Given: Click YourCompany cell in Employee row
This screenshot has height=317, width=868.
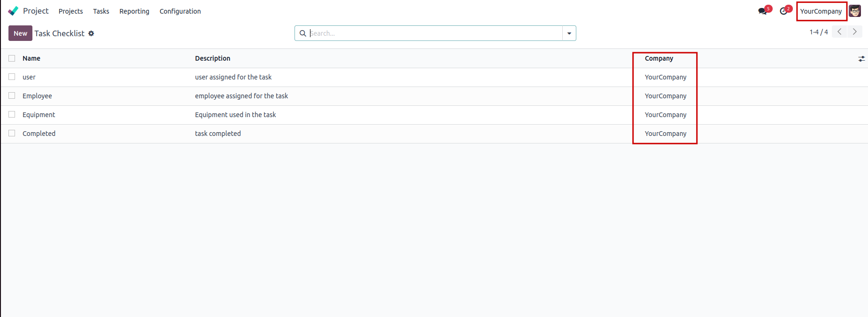Looking at the screenshot, I should click(x=666, y=96).
